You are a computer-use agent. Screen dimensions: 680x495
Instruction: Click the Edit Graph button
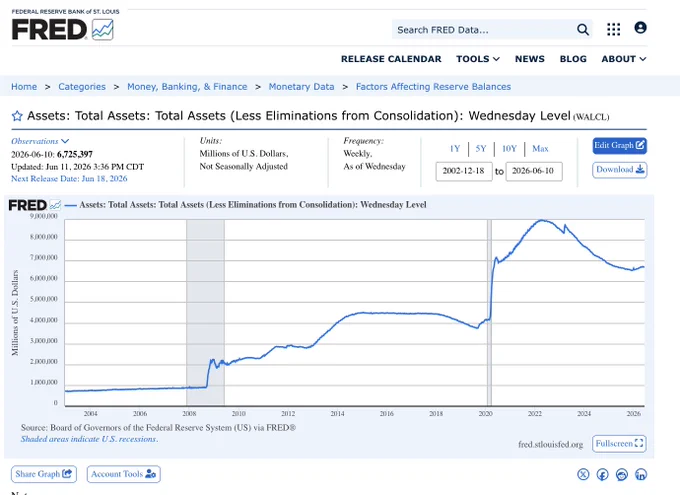[x=619, y=146]
